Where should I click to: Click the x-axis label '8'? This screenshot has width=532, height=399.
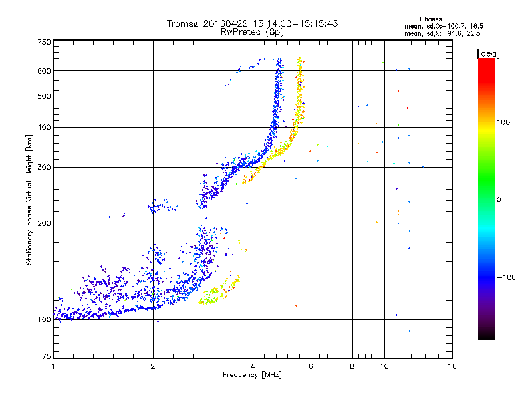pyautogui.click(x=352, y=366)
